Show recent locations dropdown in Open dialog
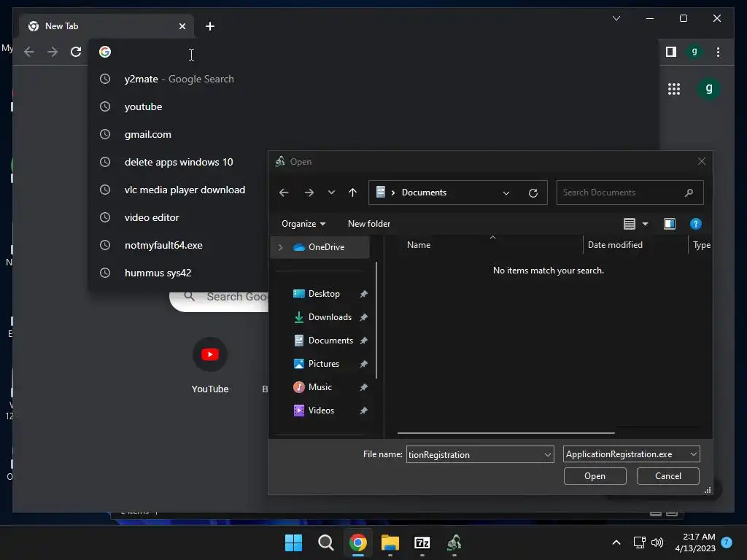Screen dimensions: 747x560 point(332,192)
